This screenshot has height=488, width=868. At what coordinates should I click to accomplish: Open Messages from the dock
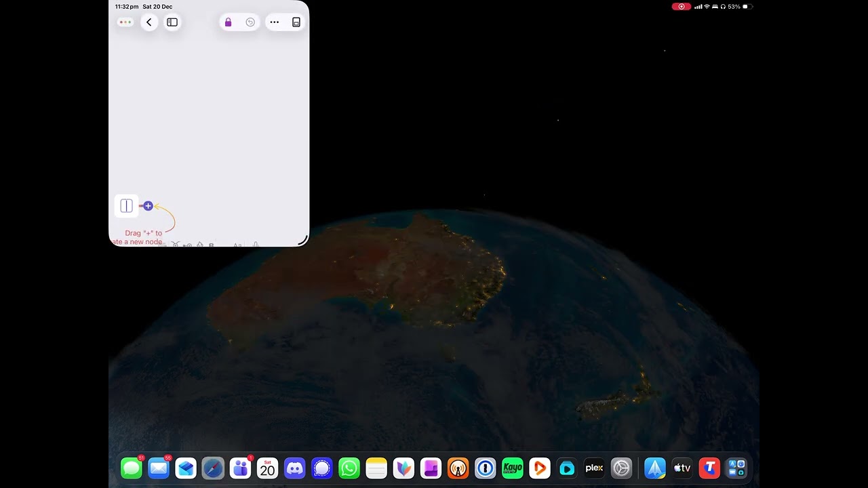132,468
